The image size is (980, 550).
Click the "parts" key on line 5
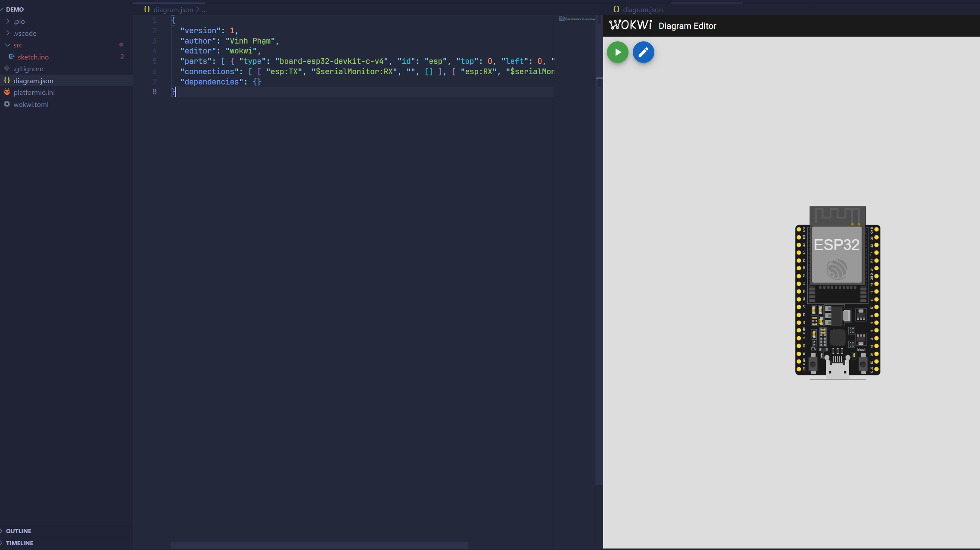point(196,61)
